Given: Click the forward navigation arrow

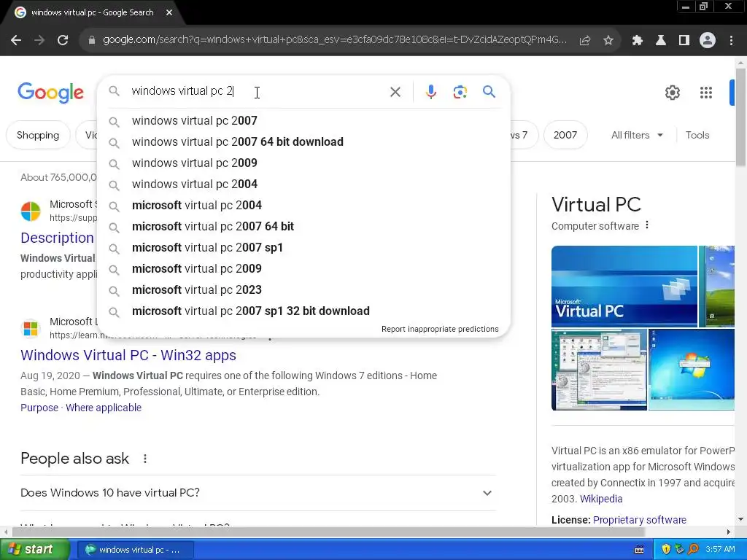Looking at the screenshot, I should point(39,41).
